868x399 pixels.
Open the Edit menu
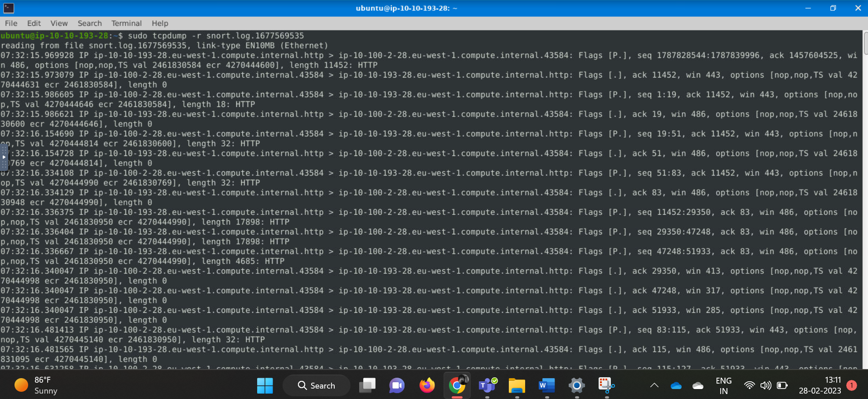(34, 23)
